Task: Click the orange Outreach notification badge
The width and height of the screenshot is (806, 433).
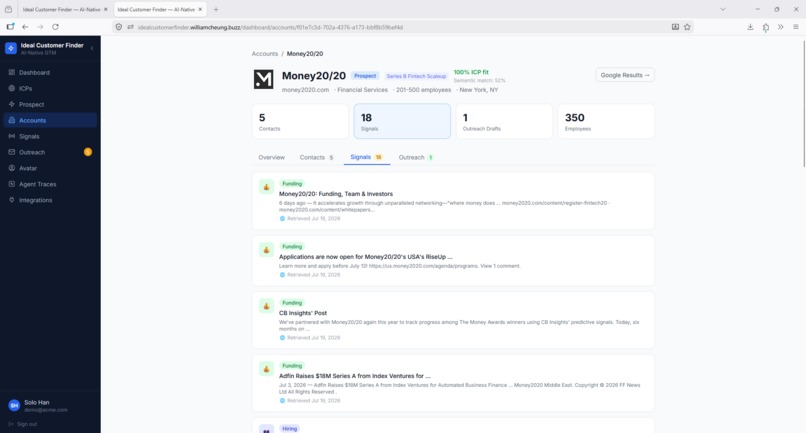Action: [x=88, y=152]
